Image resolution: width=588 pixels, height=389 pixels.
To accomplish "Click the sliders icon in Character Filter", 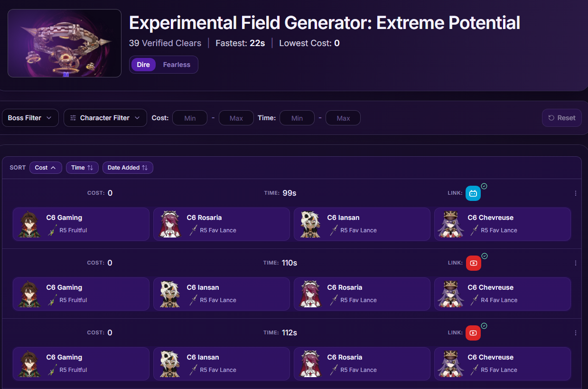I will (x=73, y=118).
